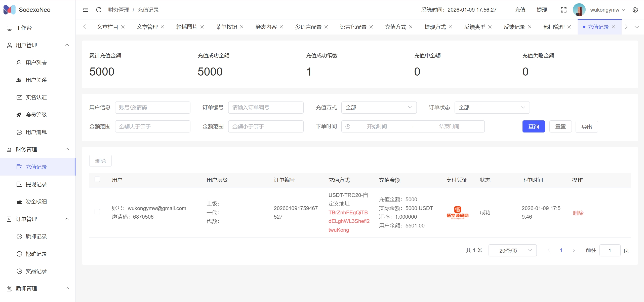The image size is (644, 302).
Task: Collapse the sidebar with the hamburger icon
Action: pyautogui.click(x=86, y=10)
